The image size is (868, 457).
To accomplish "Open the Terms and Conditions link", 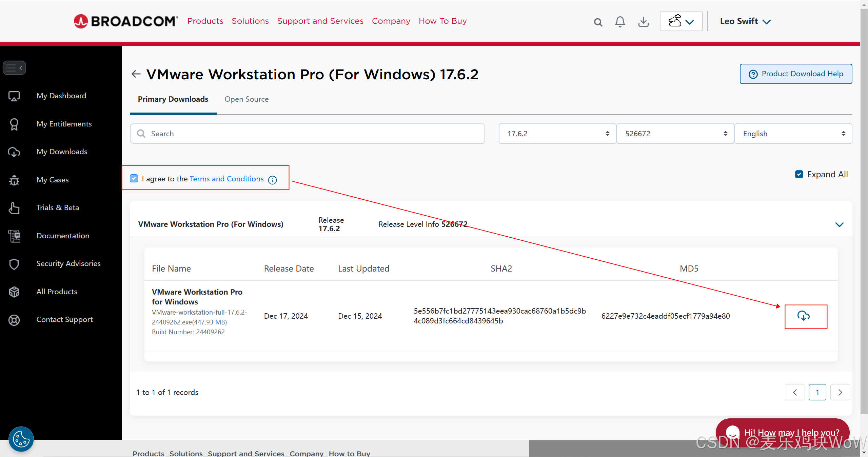I will 226,179.
